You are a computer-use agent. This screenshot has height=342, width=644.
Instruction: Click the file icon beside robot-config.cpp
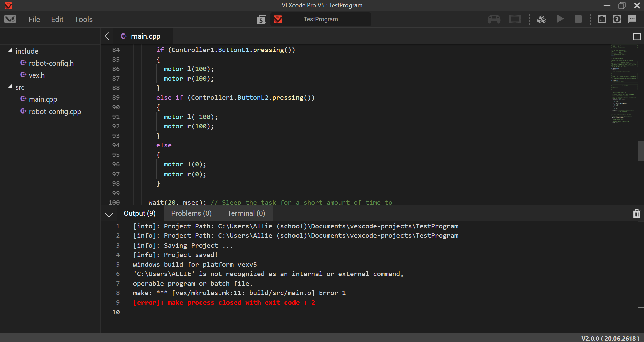tap(23, 111)
